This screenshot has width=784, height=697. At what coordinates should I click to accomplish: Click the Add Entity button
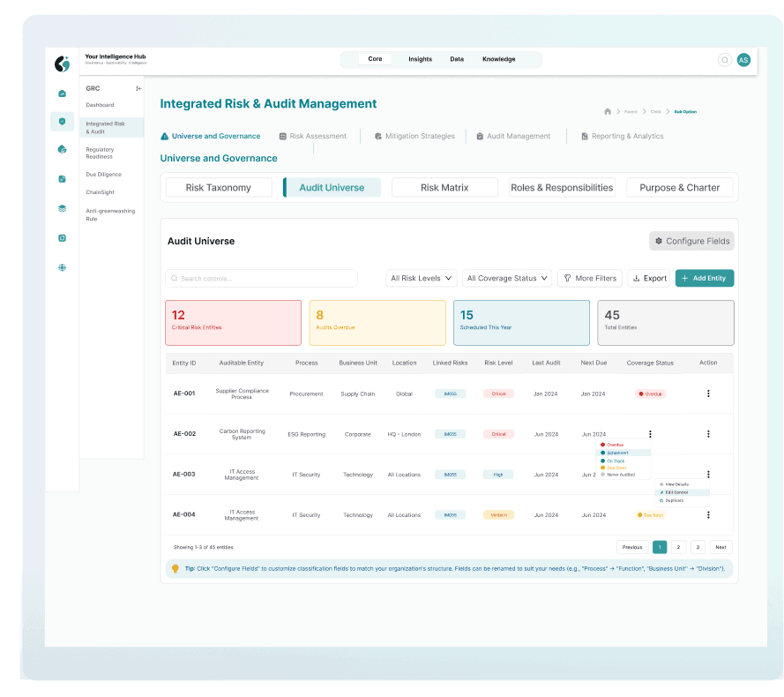coord(705,278)
